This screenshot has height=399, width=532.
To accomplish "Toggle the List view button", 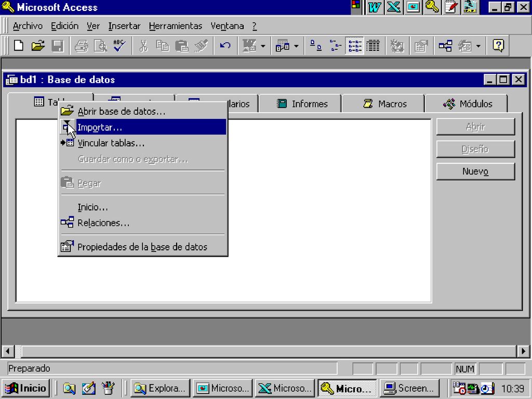I will pos(354,46).
